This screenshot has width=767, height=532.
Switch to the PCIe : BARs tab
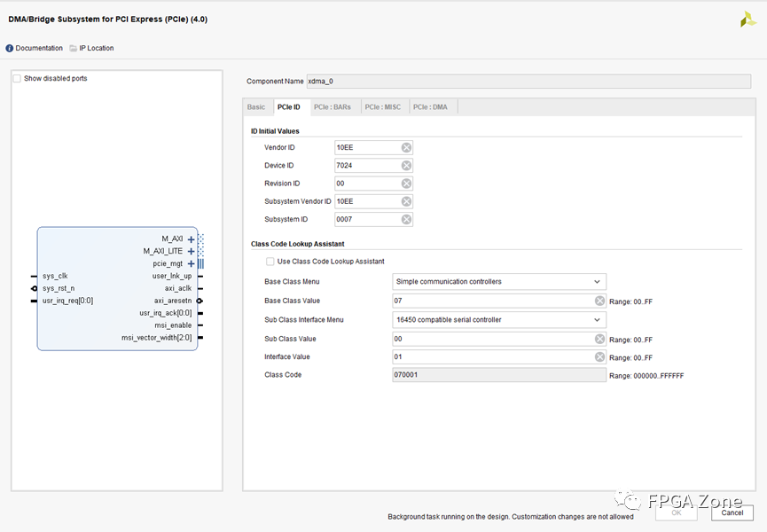333,107
